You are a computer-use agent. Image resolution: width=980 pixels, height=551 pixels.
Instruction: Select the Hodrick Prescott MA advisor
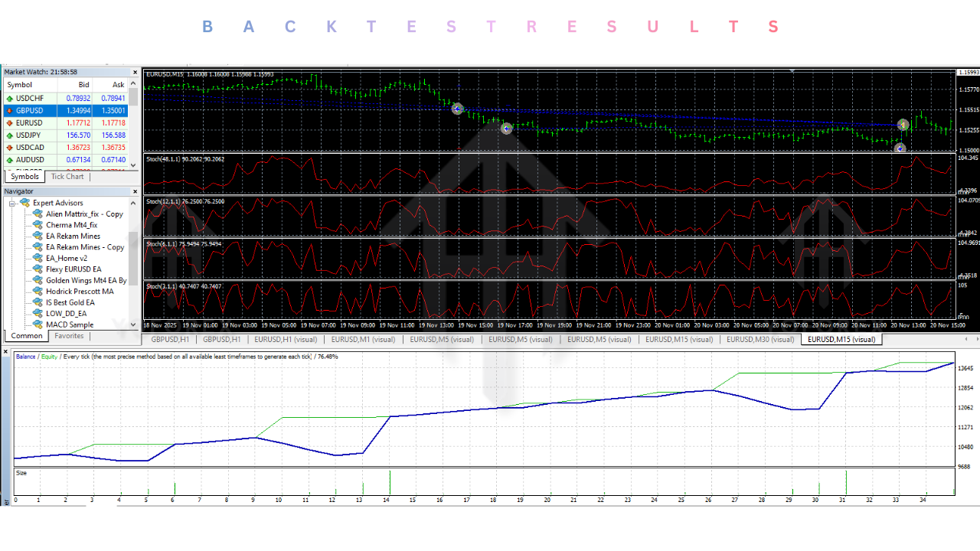pyautogui.click(x=36, y=291)
